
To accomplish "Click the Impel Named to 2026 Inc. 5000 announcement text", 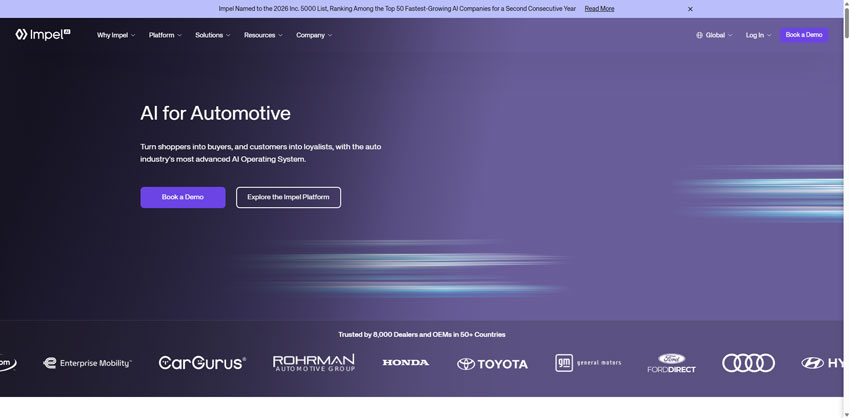I will tap(397, 9).
